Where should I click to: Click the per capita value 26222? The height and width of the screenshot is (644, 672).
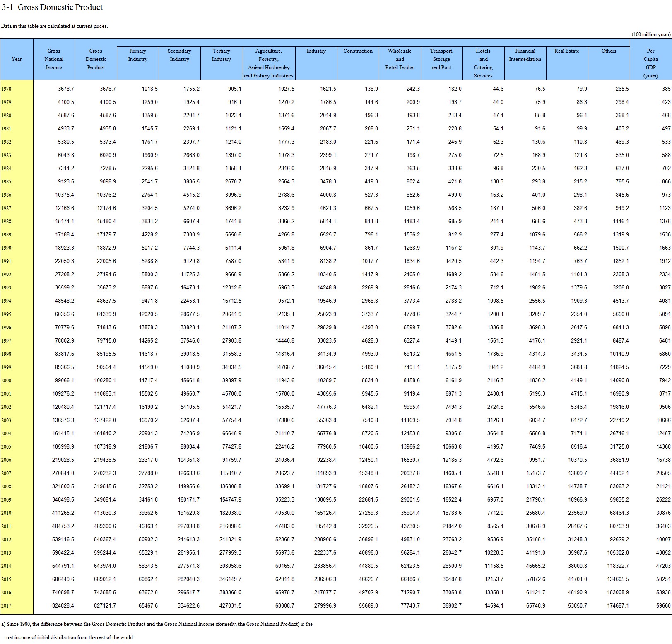tap(663, 500)
